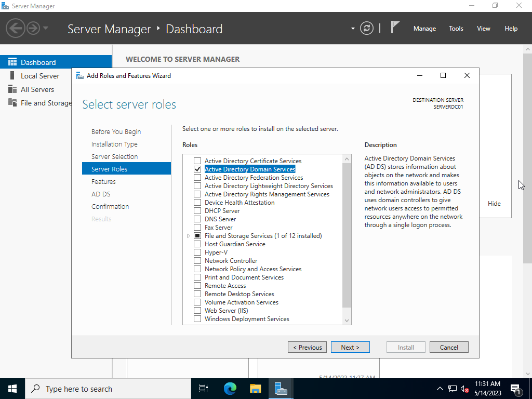The height and width of the screenshot is (399, 532).
Task: Open File Explorer from the taskbar
Action: [x=255, y=389]
